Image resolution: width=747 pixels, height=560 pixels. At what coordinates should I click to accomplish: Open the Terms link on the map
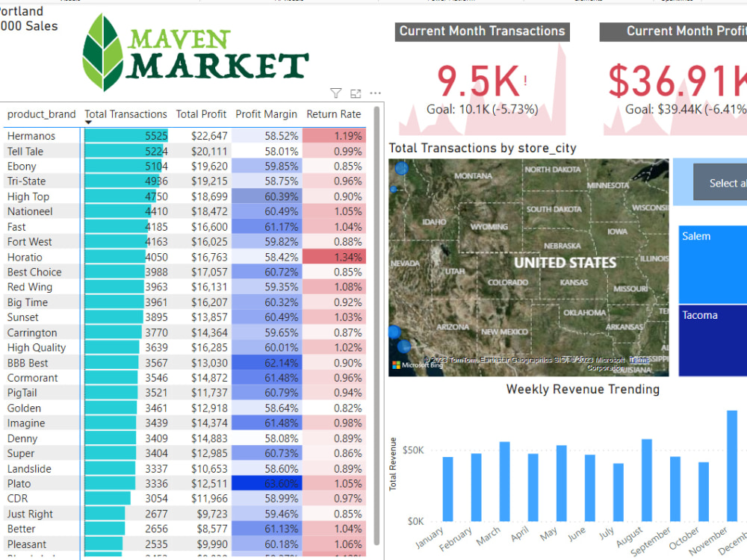point(639,359)
